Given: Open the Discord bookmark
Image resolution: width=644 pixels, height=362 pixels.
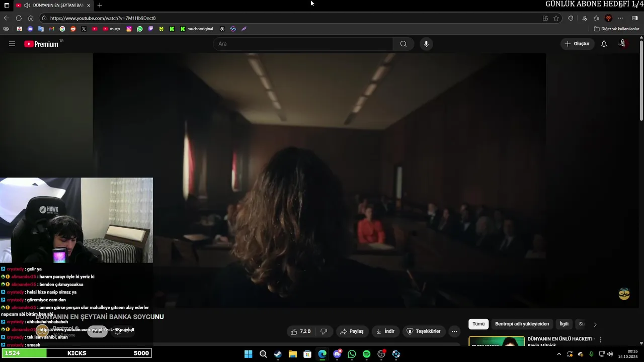Looking at the screenshot, I should tap(30, 29).
